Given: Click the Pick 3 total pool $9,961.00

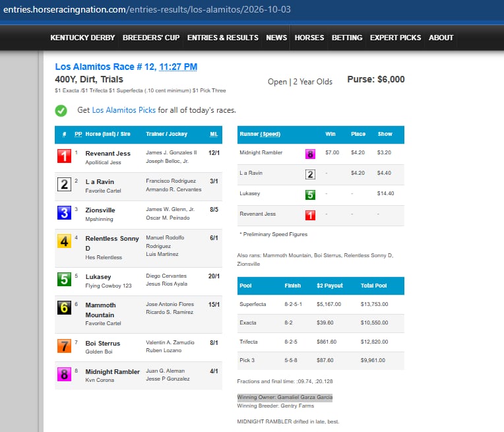Looking at the screenshot, I should pyautogui.click(x=373, y=360).
